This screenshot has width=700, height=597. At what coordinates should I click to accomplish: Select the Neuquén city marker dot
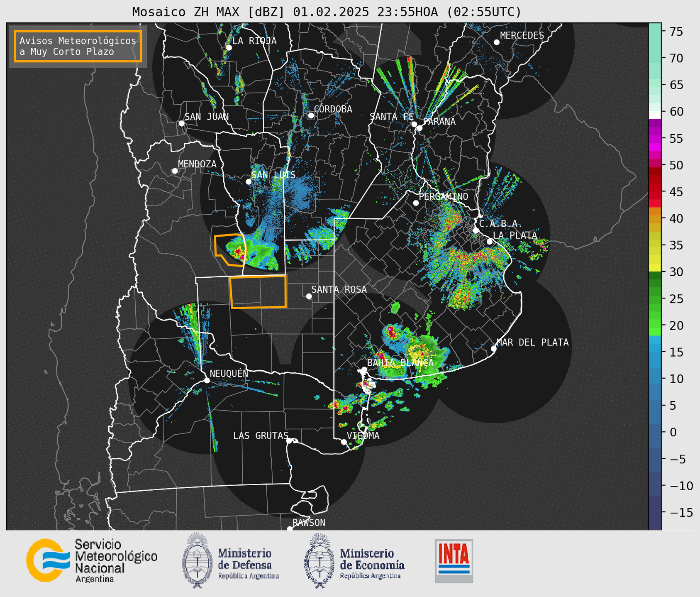coord(207,380)
